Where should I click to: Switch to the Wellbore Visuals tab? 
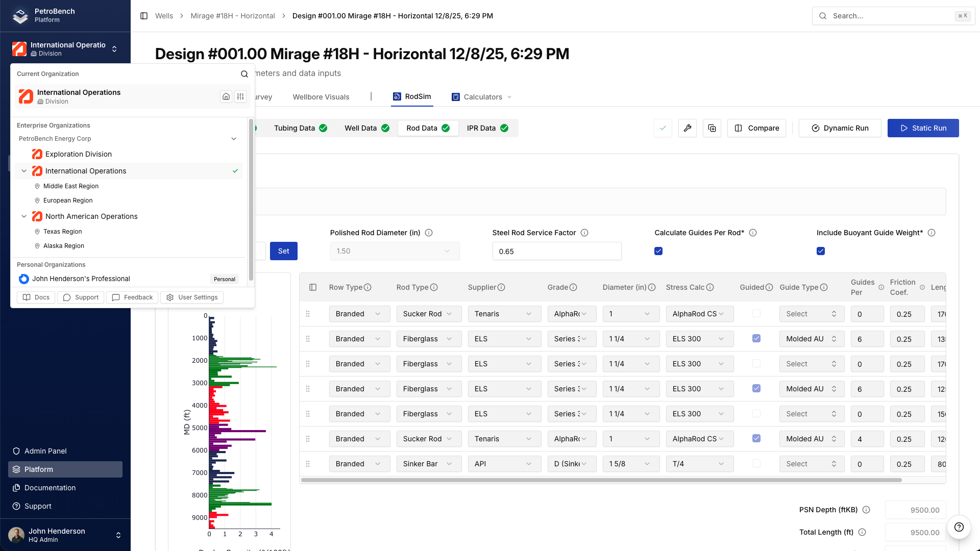click(321, 97)
